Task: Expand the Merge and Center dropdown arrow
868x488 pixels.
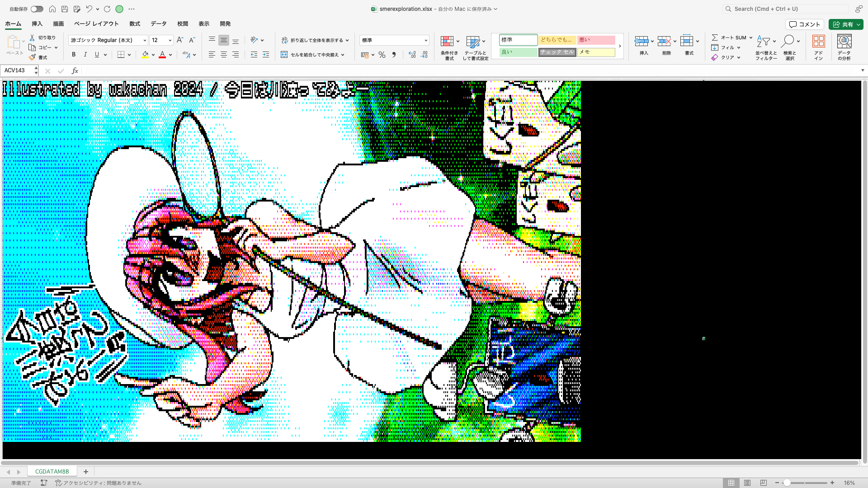Action: [x=343, y=55]
